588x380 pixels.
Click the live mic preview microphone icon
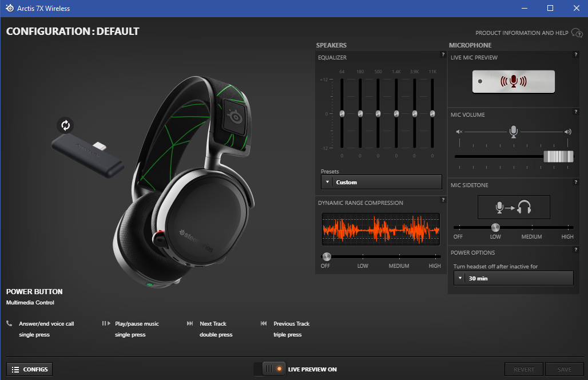[x=513, y=81]
